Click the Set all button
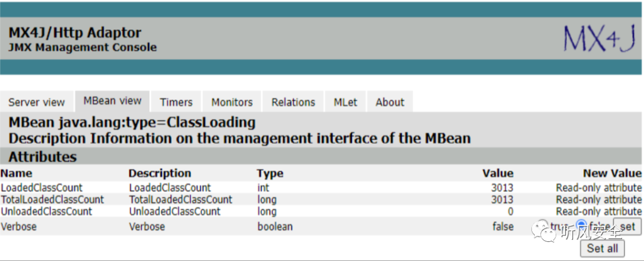Image resolution: width=644 pixels, height=261 pixels. [x=602, y=248]
